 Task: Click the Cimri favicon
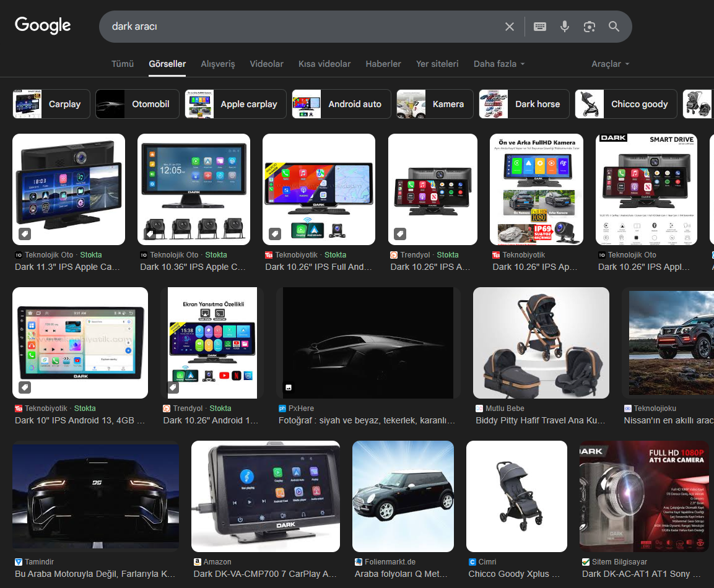tap(472, 562)
